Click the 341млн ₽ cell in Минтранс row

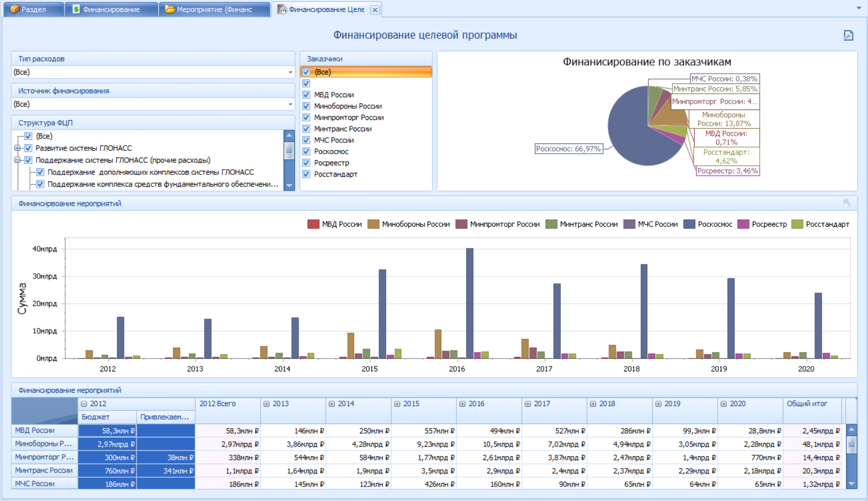click(x=166, y=471)
